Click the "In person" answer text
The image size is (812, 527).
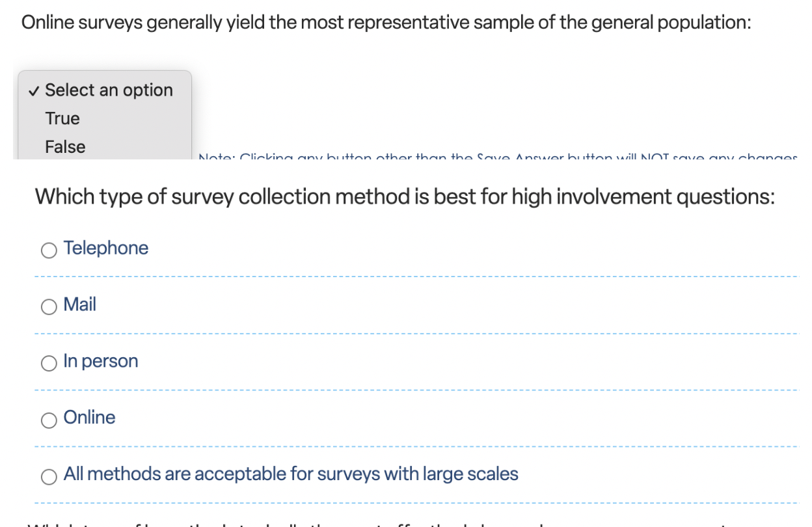click(x=100, y=361)
